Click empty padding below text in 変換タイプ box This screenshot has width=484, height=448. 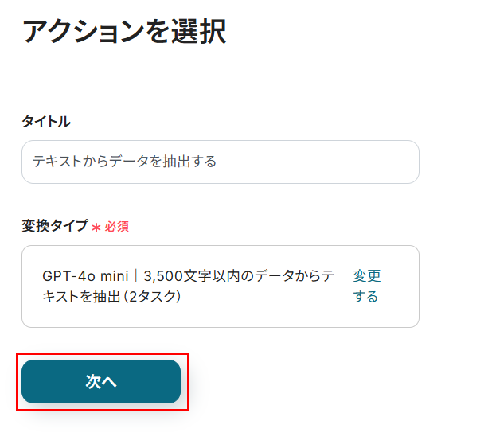(x=199, y=317)
